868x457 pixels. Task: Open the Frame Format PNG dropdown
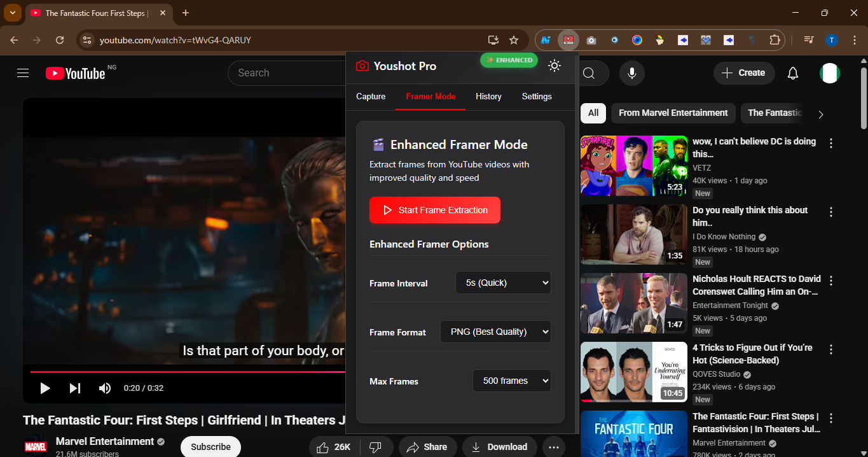coord(495,332)
